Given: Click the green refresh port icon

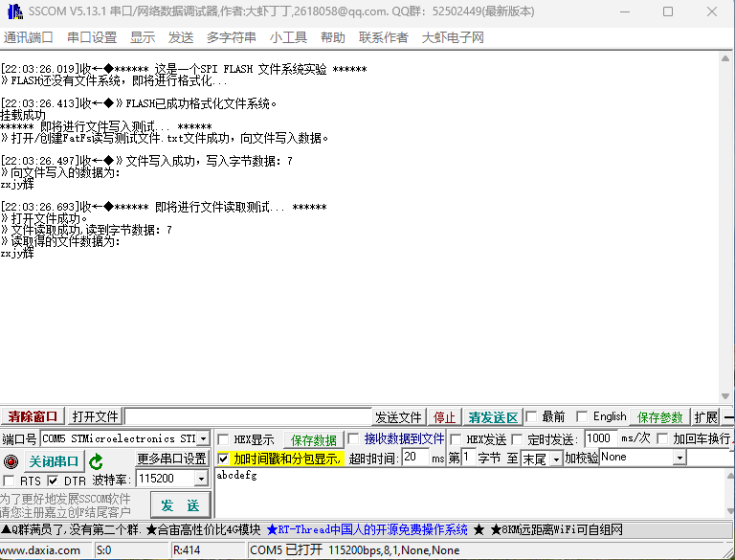Looking at the screenshot, I should pyautogui.click(x=96, y=461).
